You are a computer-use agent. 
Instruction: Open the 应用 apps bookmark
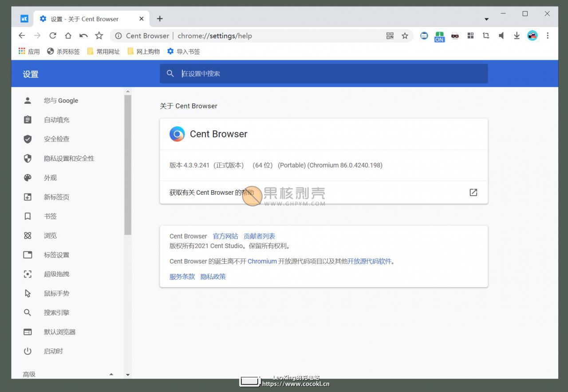(x=29, y=51)
